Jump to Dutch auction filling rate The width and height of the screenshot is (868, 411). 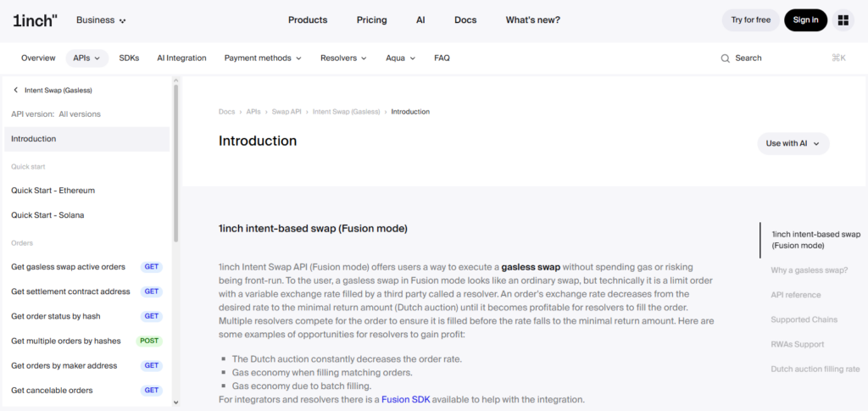(815, 369)
